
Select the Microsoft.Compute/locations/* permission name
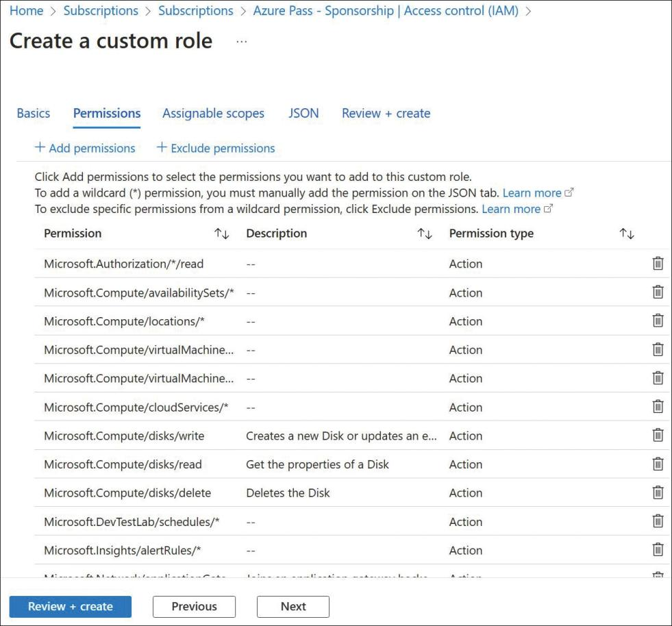pyautogui.click(x=124, y=321)
